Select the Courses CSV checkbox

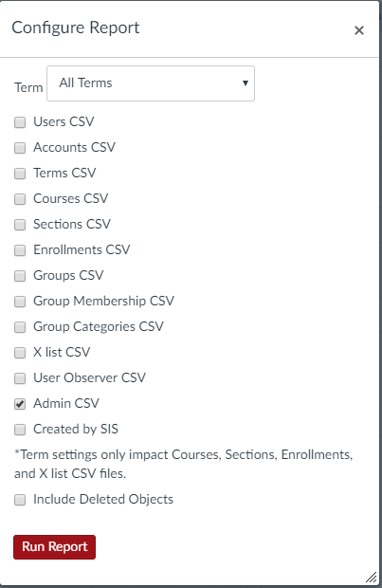pyautogui.click(x=20, y=199)
